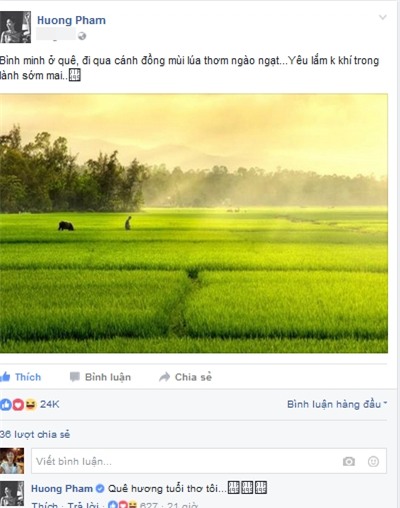Open the camera photo attachment icon
The image size is (400, 508).
349,461
